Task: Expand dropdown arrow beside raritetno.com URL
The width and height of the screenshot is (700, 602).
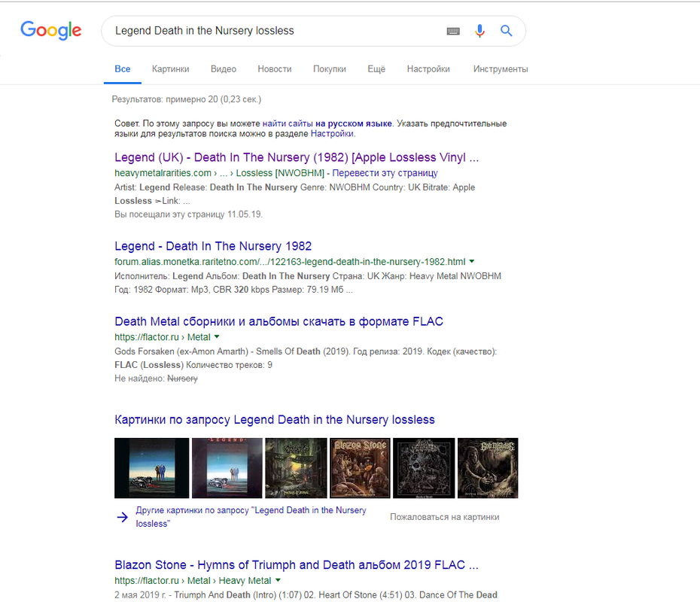Action: (x=472, y=262)
